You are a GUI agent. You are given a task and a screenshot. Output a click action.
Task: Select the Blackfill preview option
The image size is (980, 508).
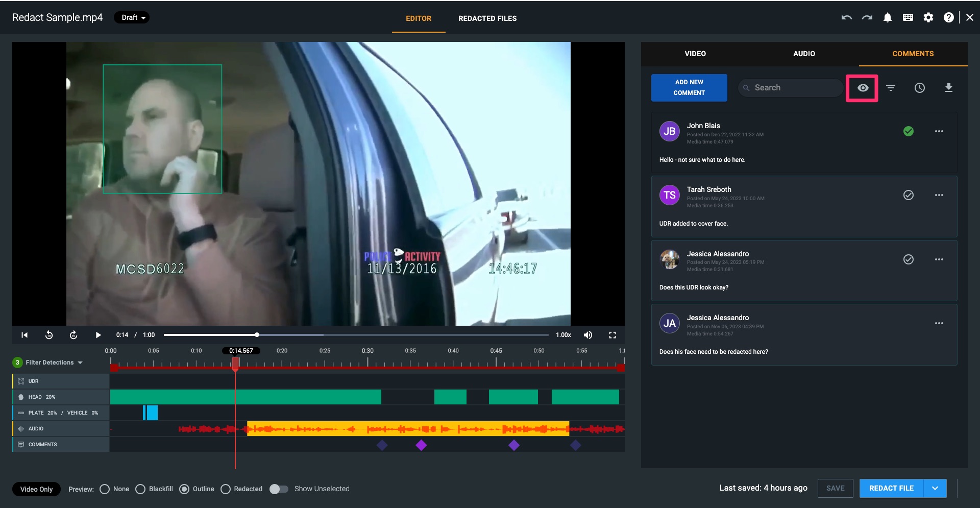click(x=140, y=489)
